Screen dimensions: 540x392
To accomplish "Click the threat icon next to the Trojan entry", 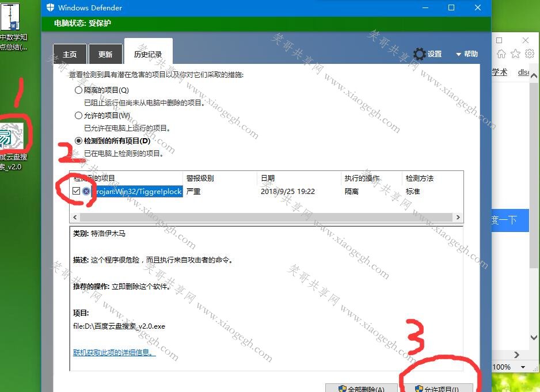I will click(x=86, y=191).
